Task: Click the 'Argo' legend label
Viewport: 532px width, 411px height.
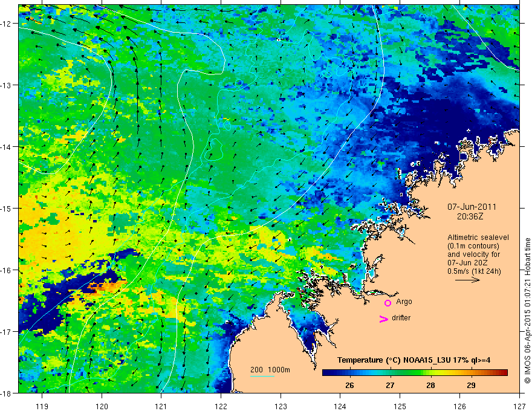Action: point(404,302)
